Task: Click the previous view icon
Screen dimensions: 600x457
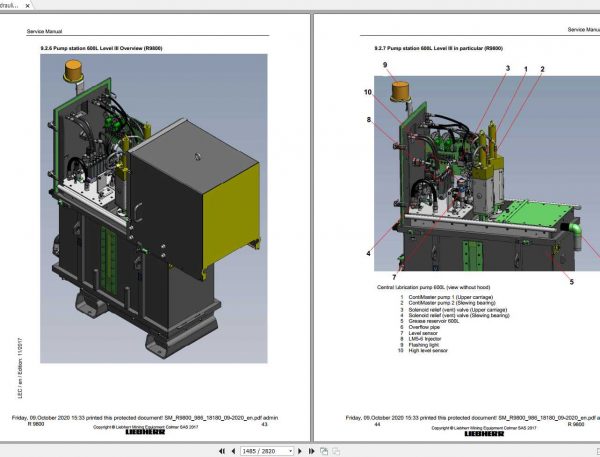Action: pyautogui.click(x=324, y=451)
